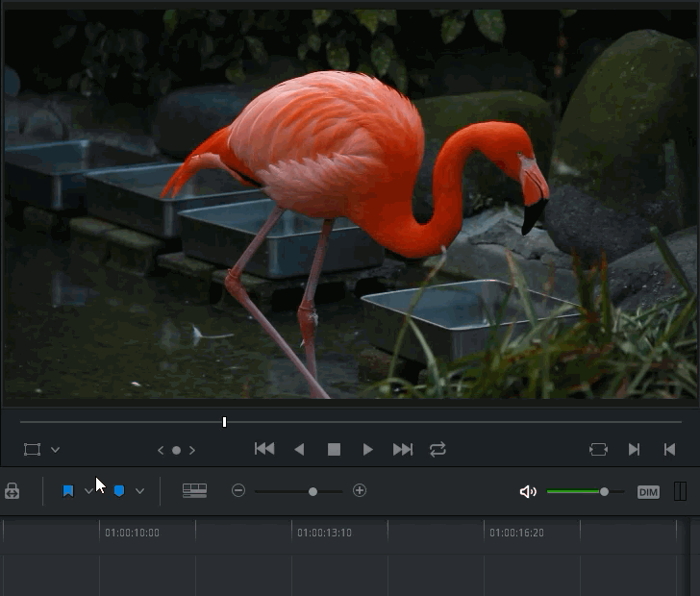Open the flag color dropdown
This screenshot has height=596, width=700.
point(88,491)
